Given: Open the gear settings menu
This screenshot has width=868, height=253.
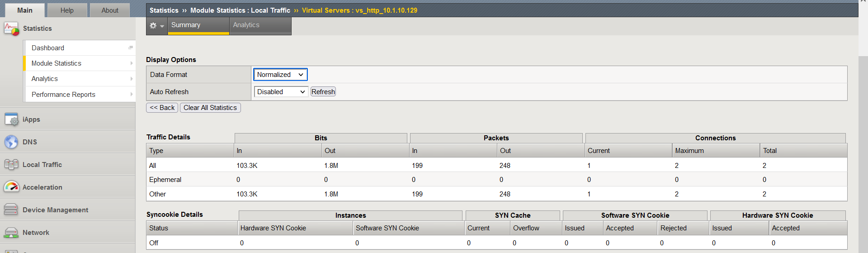Looking at the screenshot, I should (x=156, y=26).
